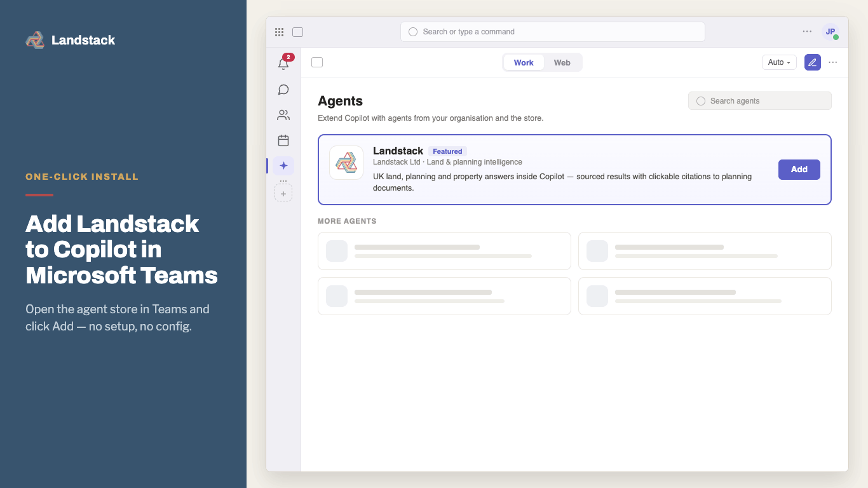This screenshot has width=868, height=488.
Task: Click the Featured badge on Landstack card
Action: [x=447, y=151]
